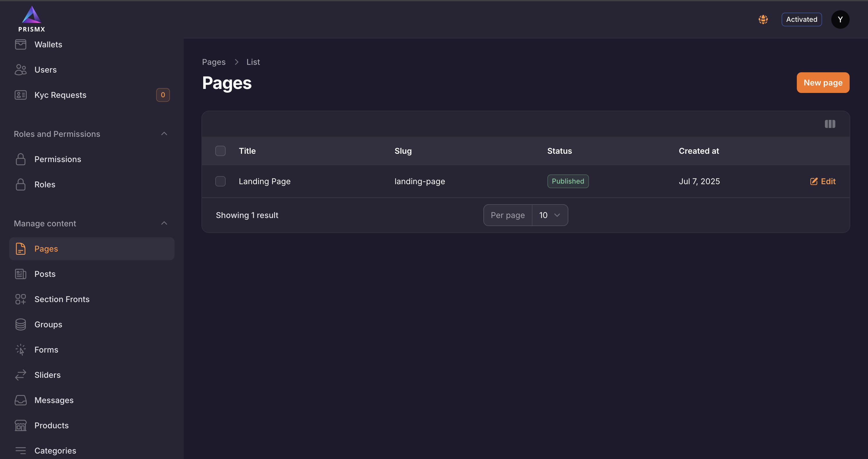
Task: Open the Posts menu item
Action: 45,274
